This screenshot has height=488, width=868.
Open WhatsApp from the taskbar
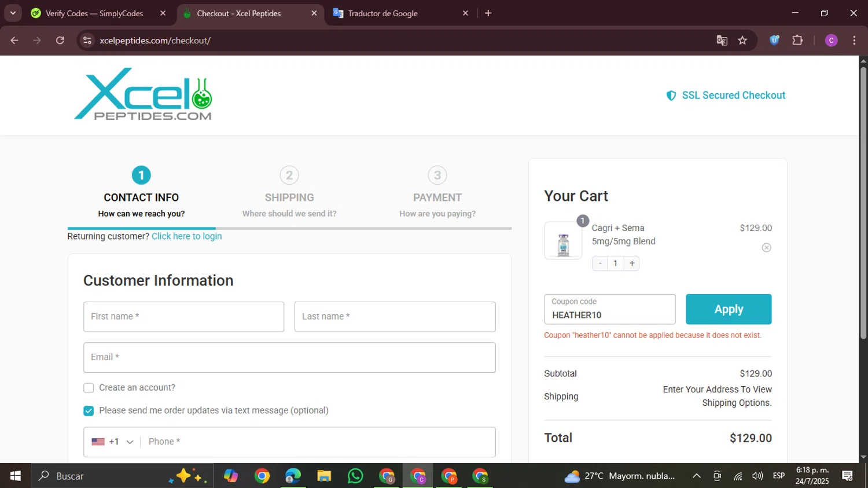355,476
